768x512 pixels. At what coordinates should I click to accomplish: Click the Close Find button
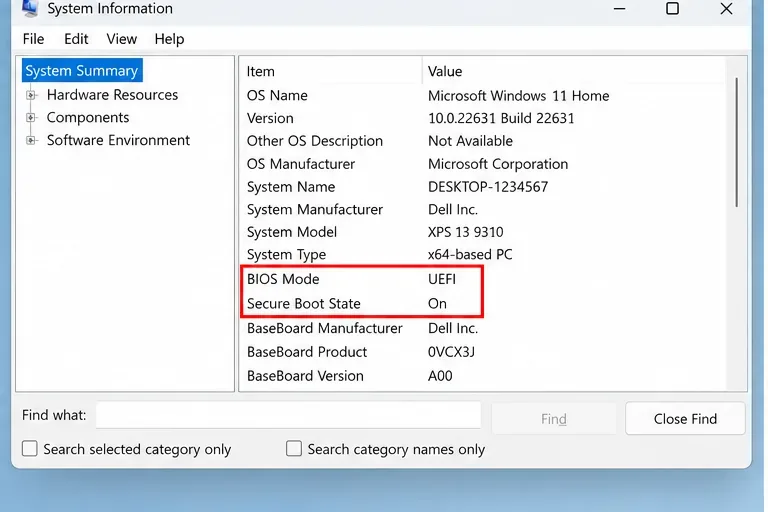[685, 419]
